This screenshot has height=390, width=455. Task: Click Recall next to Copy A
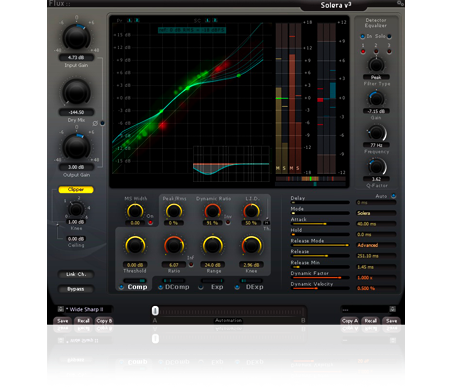click(370, 321)
